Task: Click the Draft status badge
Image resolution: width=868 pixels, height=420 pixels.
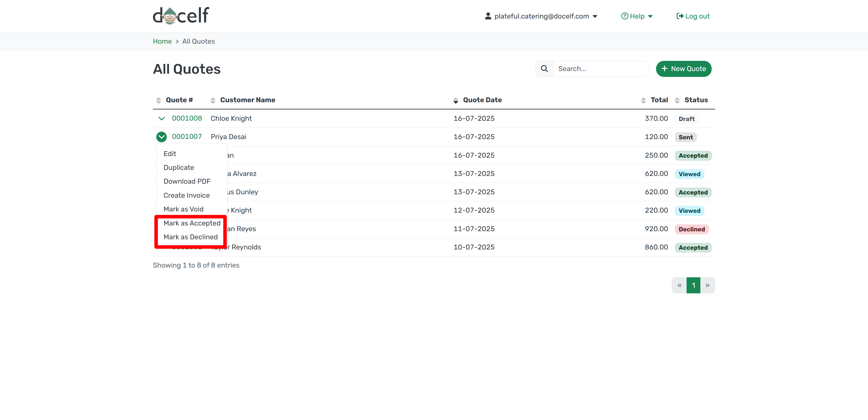Action: pos(686,119)
